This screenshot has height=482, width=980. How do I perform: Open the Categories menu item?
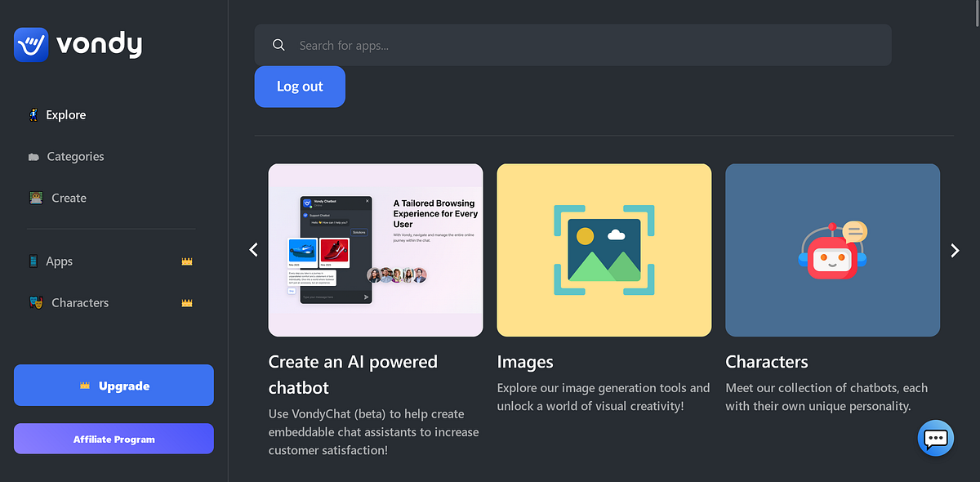click(76, 156)
